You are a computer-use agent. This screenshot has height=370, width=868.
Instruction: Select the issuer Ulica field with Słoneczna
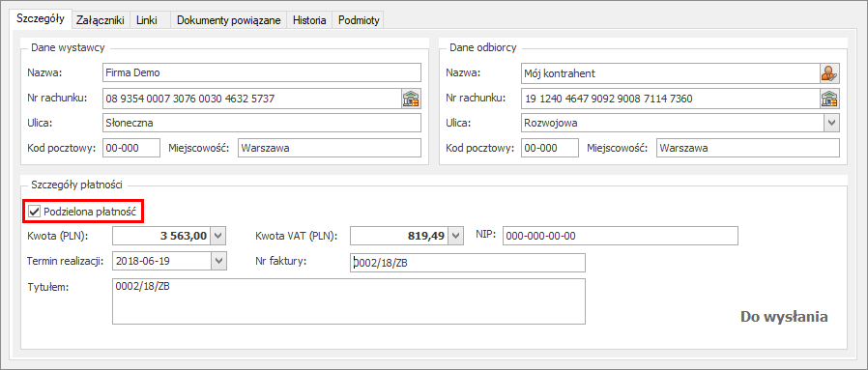pos(262,123)
